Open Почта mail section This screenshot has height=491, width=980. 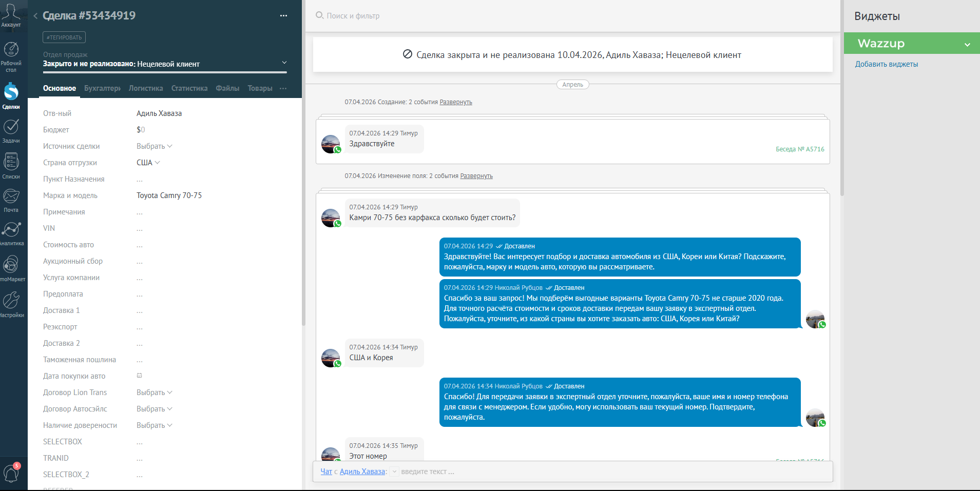pyautogui.click(x=11, y=200)
